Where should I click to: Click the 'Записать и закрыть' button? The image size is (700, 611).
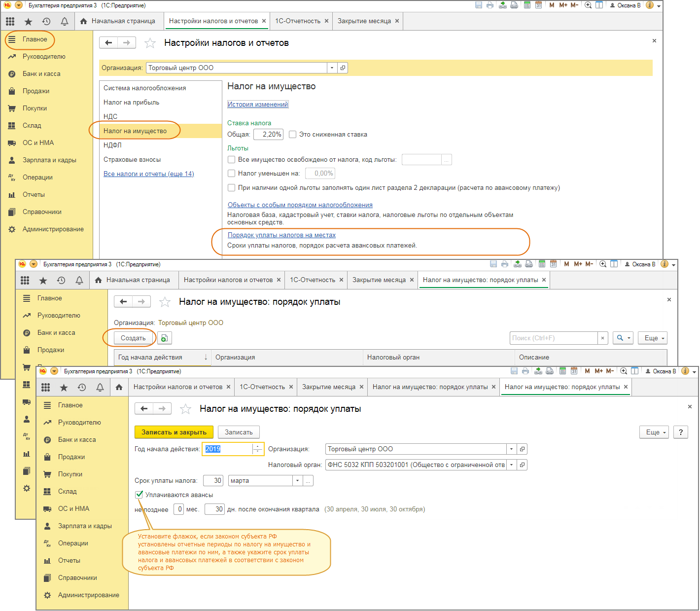pos(174,432)
